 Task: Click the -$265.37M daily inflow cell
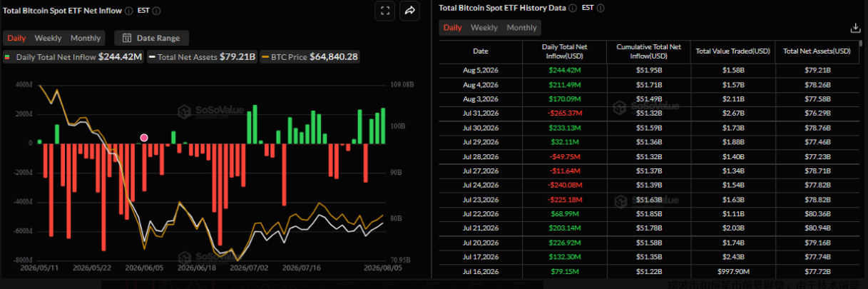[x=565, y=113]
